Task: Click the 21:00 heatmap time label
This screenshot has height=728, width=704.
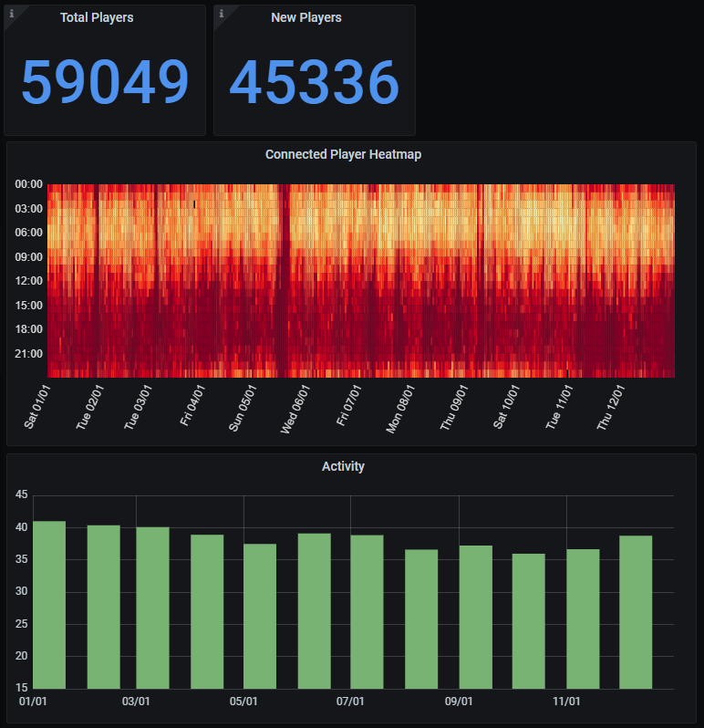Action: (x=29, y=354)
